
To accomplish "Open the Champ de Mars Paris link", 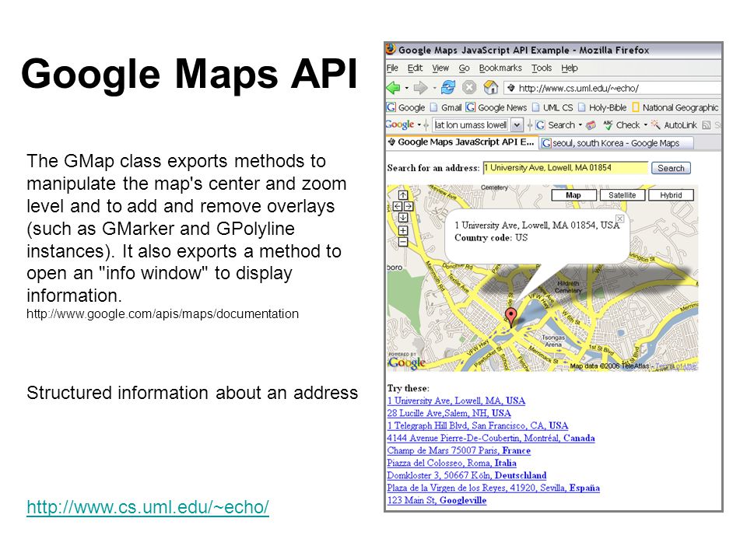I will click(x=459, y=450).
